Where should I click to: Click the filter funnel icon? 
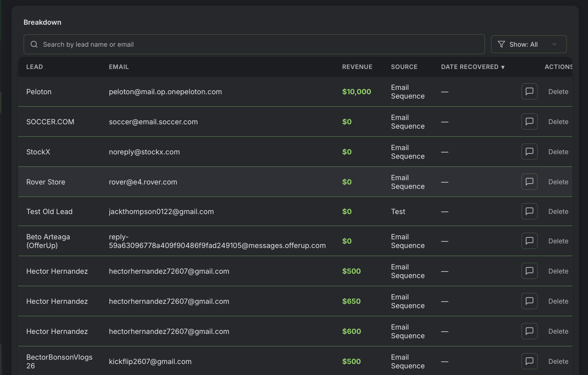click(x=501, y=44)
